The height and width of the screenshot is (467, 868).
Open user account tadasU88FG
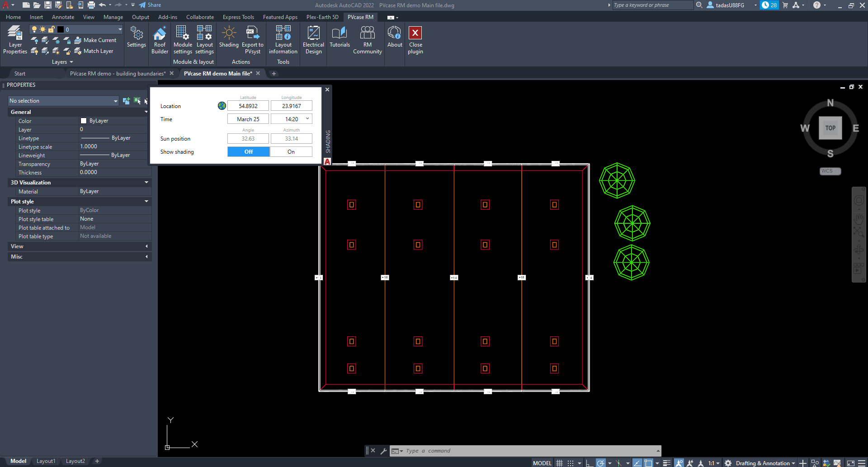[x=729, y=5]
